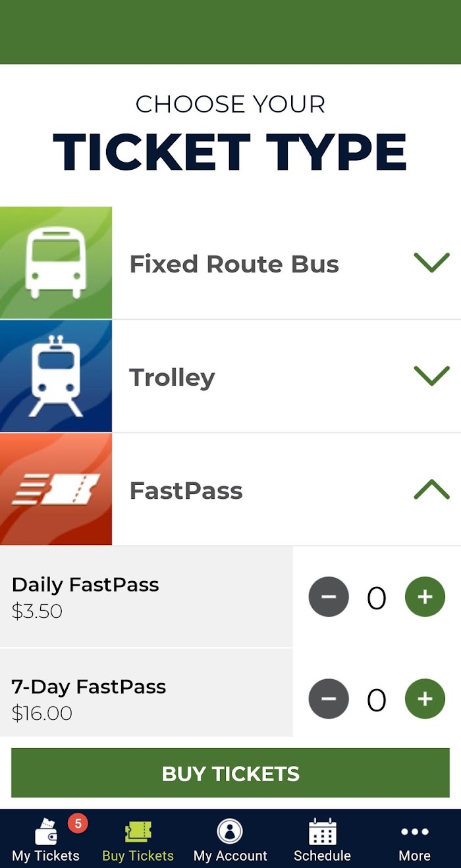This screenshot has height=868, width=461.
Task: Tap the blue Trolley train icon
Action: (56, 376)
